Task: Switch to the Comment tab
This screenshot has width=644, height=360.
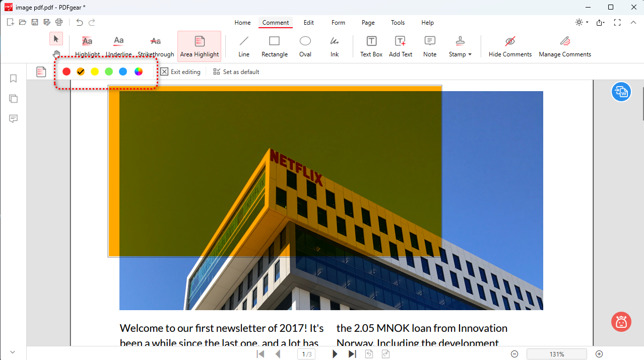Action: coord(276,23)
